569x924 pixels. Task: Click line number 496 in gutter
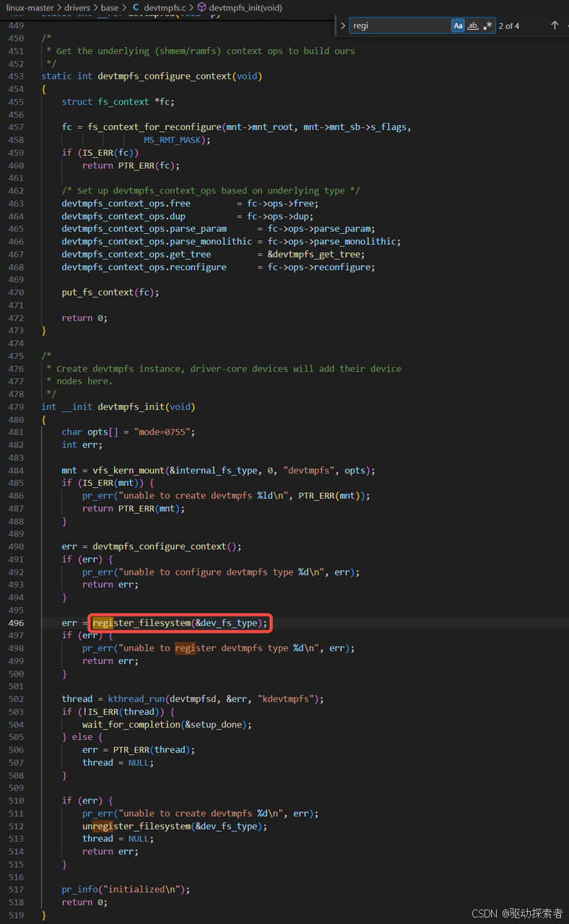coord(16,623)
